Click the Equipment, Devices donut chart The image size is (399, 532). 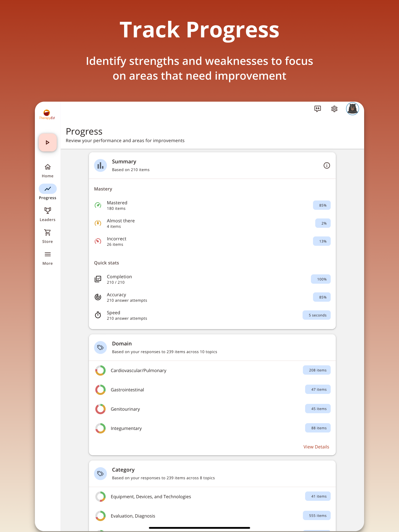pyautogui.click(x=100, y=497)
